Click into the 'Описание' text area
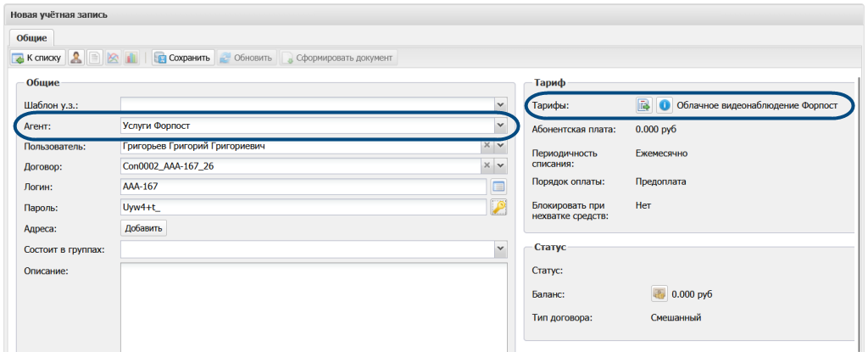The image size is (868, 352). pyautogui.click(x=314, y=306)
